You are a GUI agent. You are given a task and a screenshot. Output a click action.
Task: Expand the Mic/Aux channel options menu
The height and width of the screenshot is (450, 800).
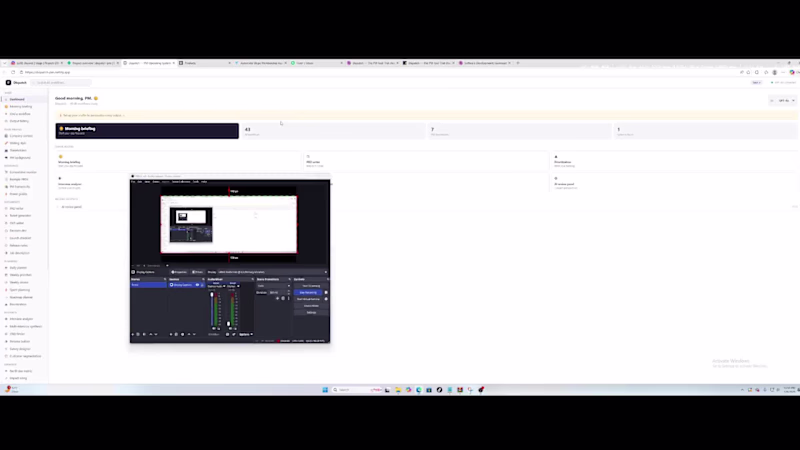pyautogui.click(x=238, y=286)
